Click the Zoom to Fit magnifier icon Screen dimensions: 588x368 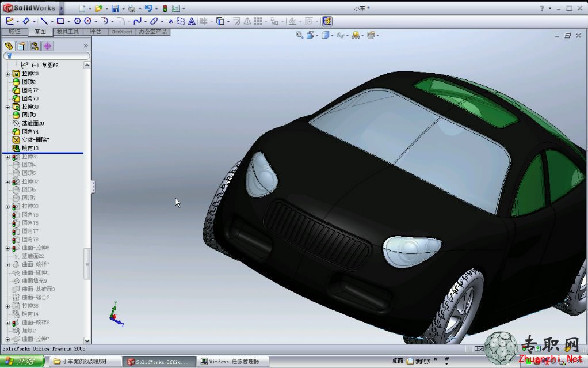click(299, 35)
